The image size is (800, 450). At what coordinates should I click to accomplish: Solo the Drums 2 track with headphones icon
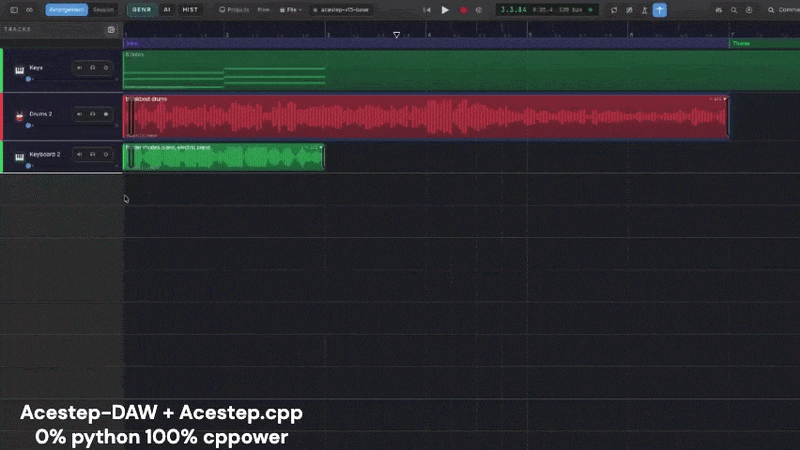(x=92, y=114)
